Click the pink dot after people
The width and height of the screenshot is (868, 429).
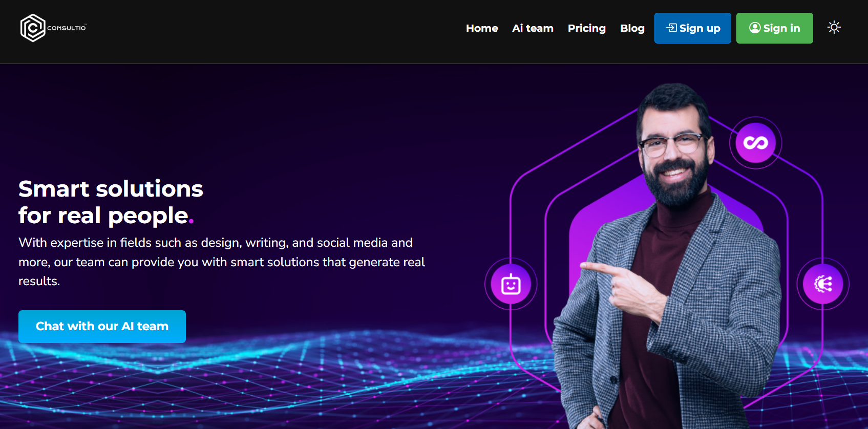(x=192, y=222)
